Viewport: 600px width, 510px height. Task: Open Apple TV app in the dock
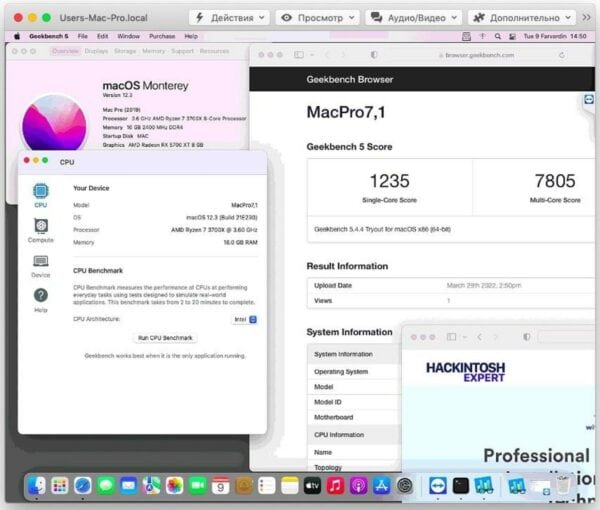pyautogui.click(x=313, y=486)
